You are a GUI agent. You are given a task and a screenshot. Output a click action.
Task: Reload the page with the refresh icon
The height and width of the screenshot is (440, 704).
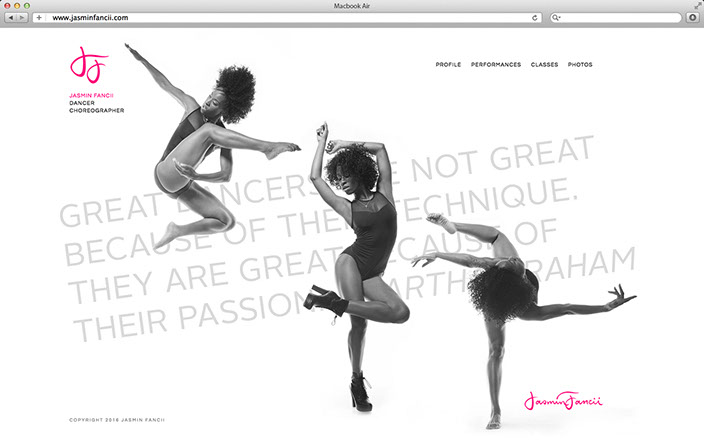click(x=535, y=18)
